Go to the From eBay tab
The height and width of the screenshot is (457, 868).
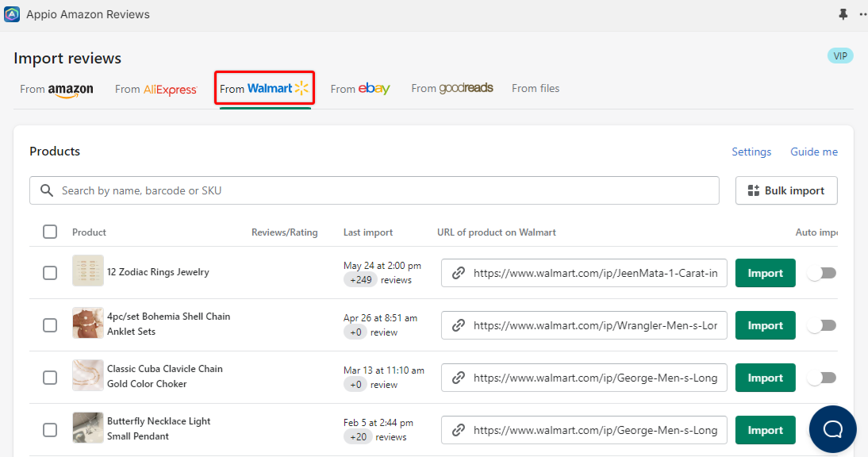(360, 89)
